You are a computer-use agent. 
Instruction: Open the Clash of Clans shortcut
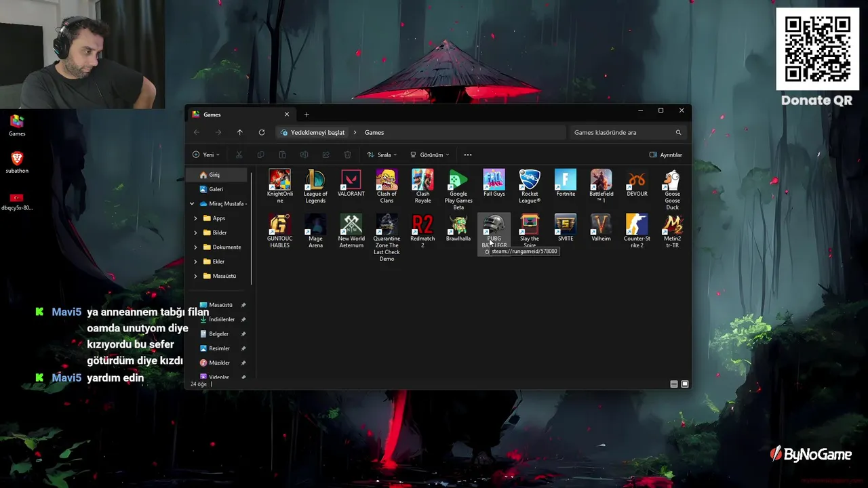(x=387, y=186)
